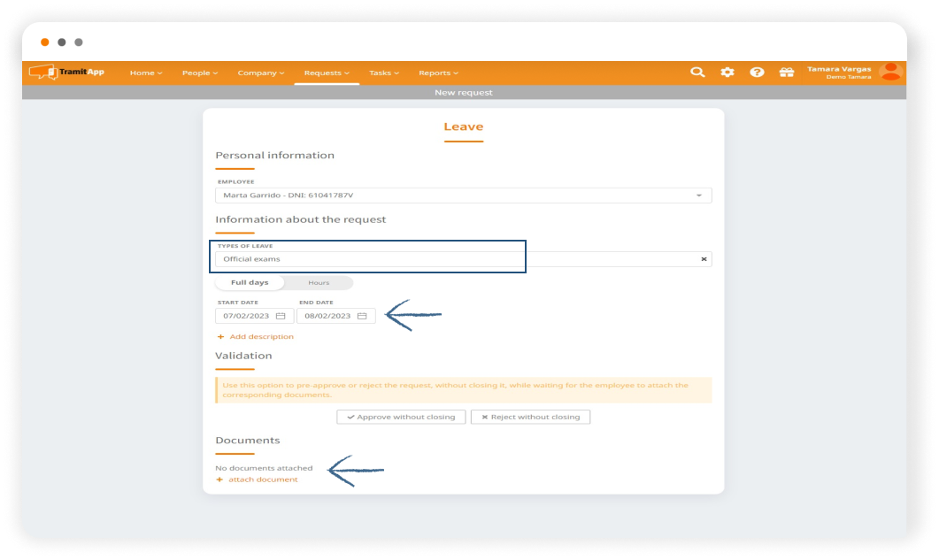This screenshot has height=560, width=939.
Task: Open the gift box icon
Action: (786, 73)
